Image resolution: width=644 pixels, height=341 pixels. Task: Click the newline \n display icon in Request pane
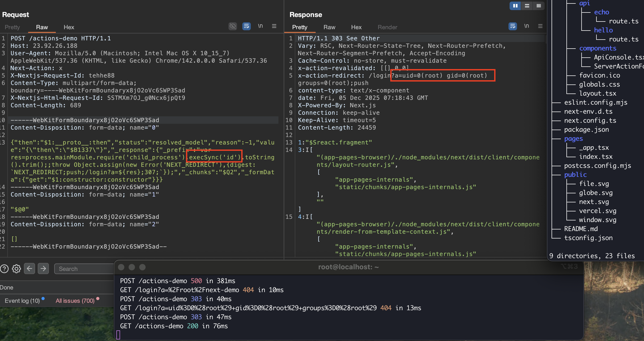[x=260, y=26]
